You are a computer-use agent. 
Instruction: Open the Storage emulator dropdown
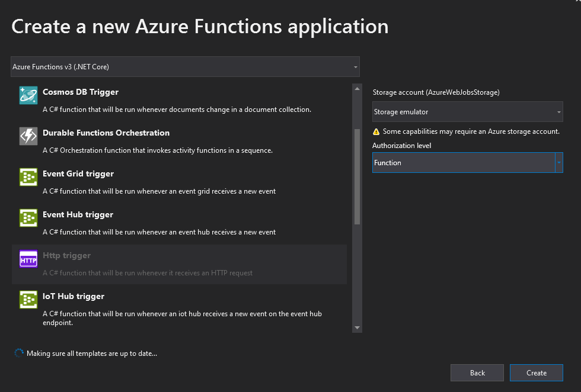click(468, 112)
